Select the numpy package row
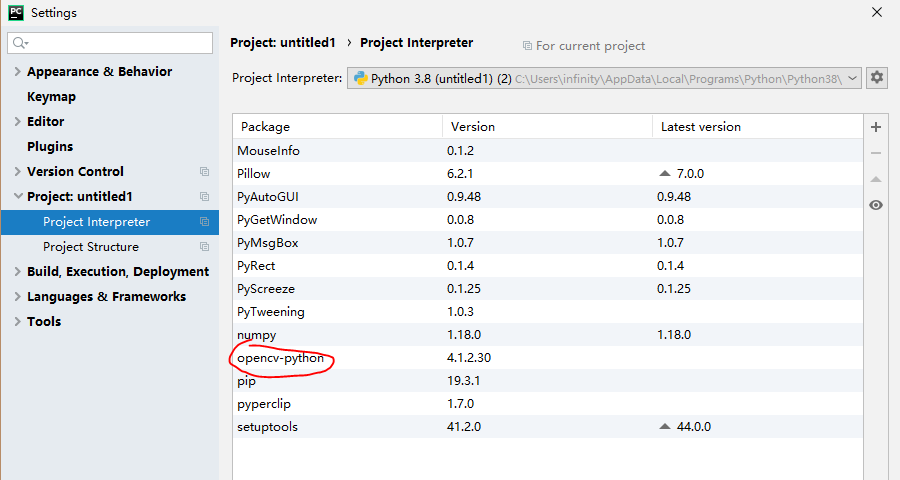The image size is (900, 480). point(548,334)
